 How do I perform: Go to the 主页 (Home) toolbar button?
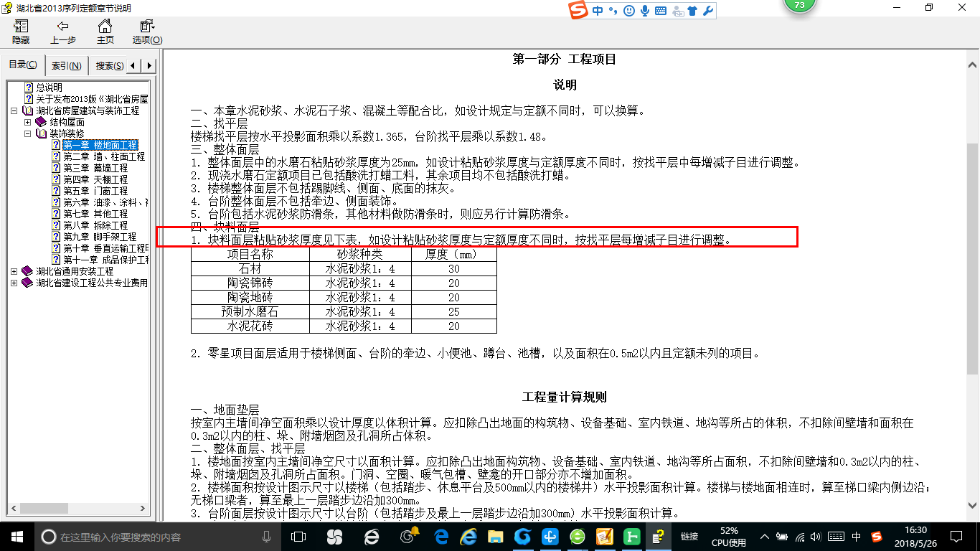point(105,32)
